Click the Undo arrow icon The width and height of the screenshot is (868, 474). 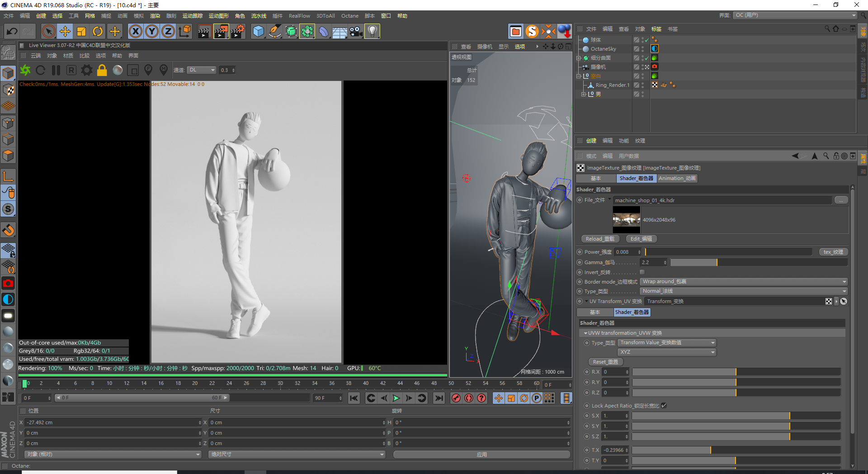coord(12,31)
